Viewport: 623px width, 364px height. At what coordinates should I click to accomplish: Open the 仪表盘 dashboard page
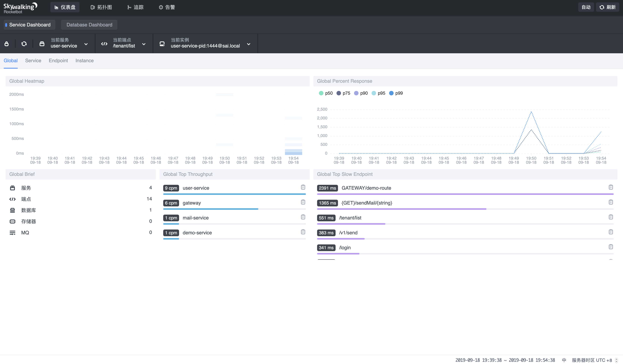[x=65, y=7]
